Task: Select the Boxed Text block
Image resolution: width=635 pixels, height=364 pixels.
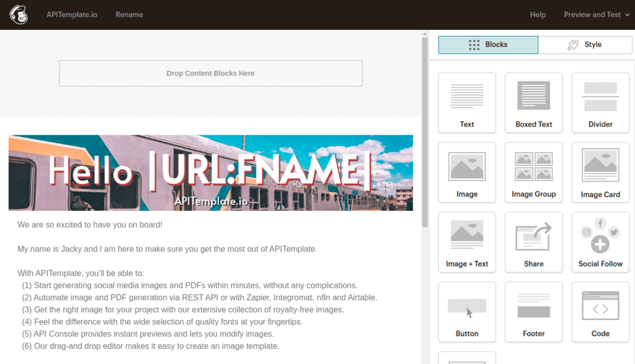Action: (533, 103)
